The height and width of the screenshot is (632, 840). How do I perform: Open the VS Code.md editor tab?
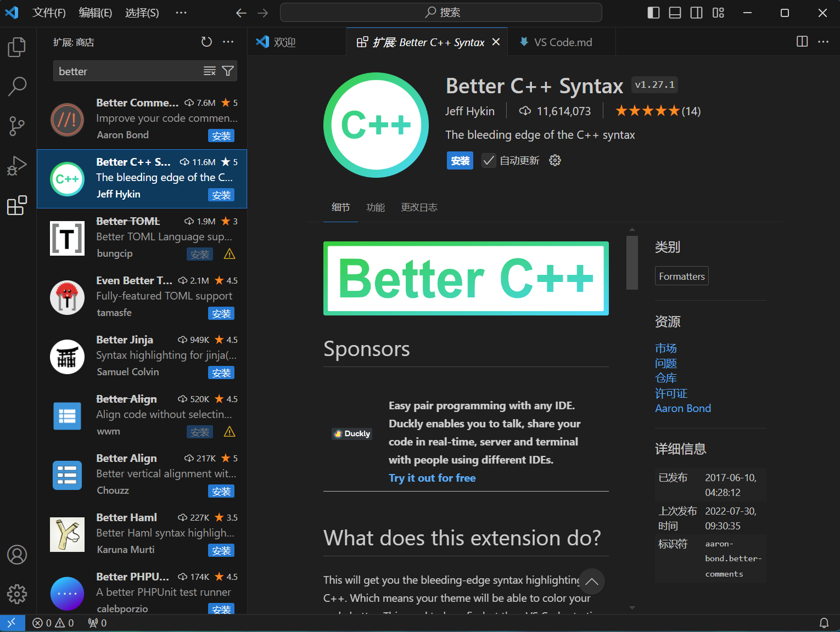point(556,42)
